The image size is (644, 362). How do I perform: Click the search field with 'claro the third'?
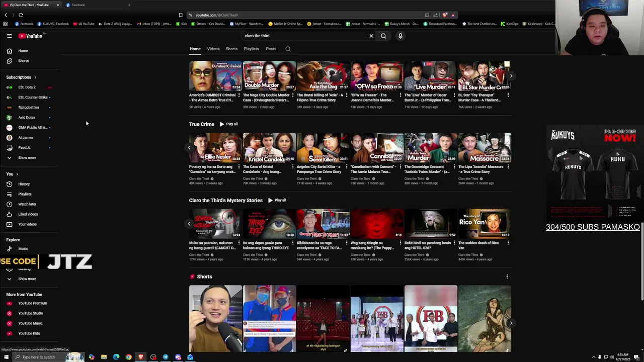[304, 36]
